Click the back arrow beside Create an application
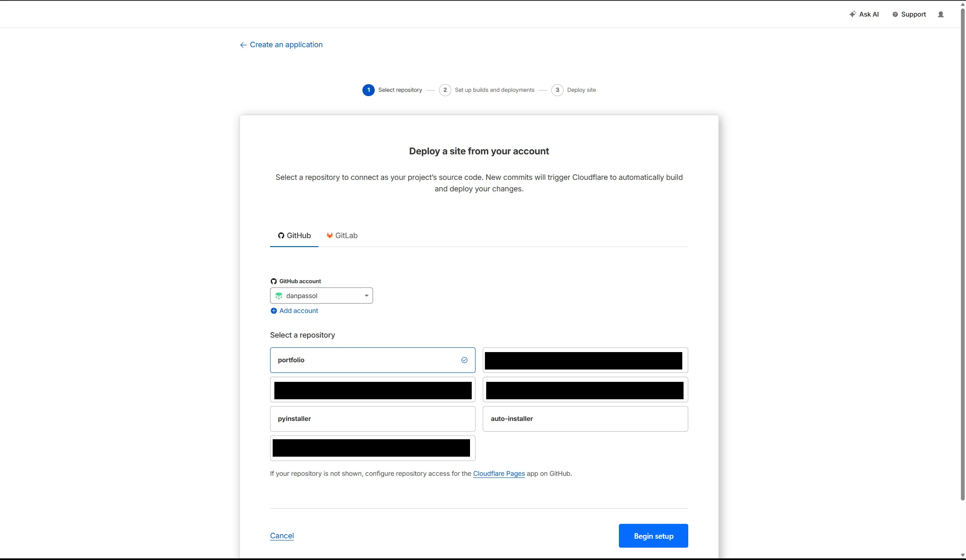 pyautogui.click(x=243, y=45)
